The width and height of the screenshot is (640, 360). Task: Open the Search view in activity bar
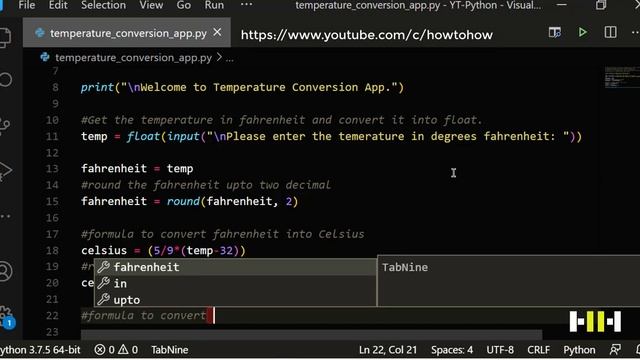(5, 79)
